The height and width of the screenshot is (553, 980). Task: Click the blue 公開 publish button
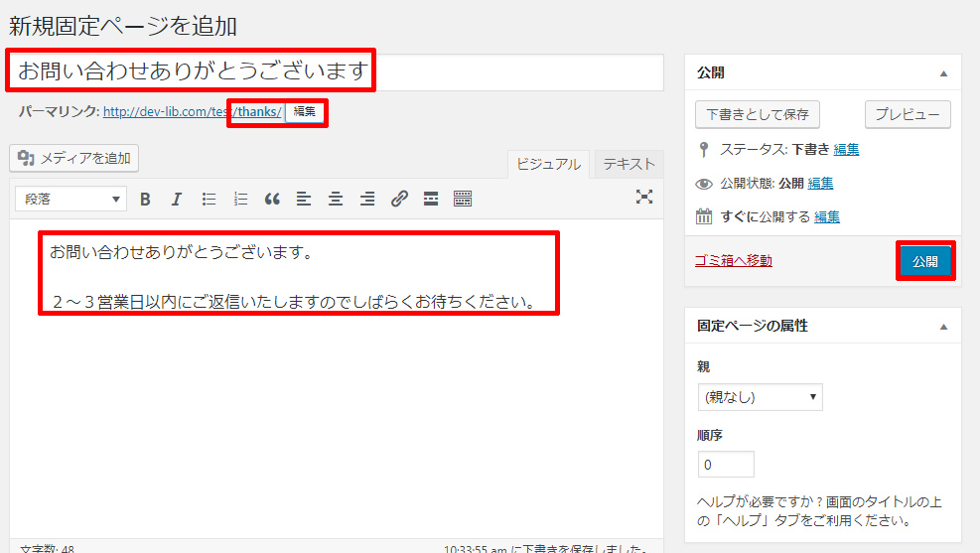pyautogui.click(x=925, y=261)
